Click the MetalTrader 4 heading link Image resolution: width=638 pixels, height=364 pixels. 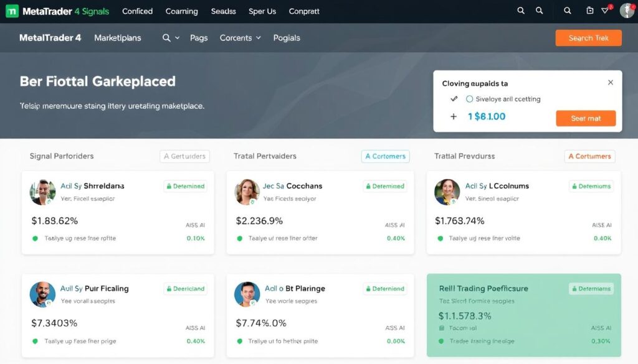click(x=50, y=38)
